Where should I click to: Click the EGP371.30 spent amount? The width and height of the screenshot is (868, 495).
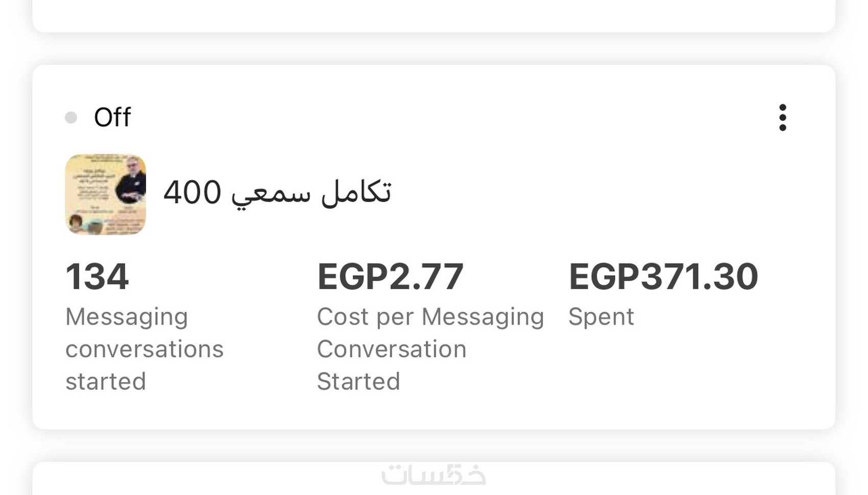[x=663, y=277]
